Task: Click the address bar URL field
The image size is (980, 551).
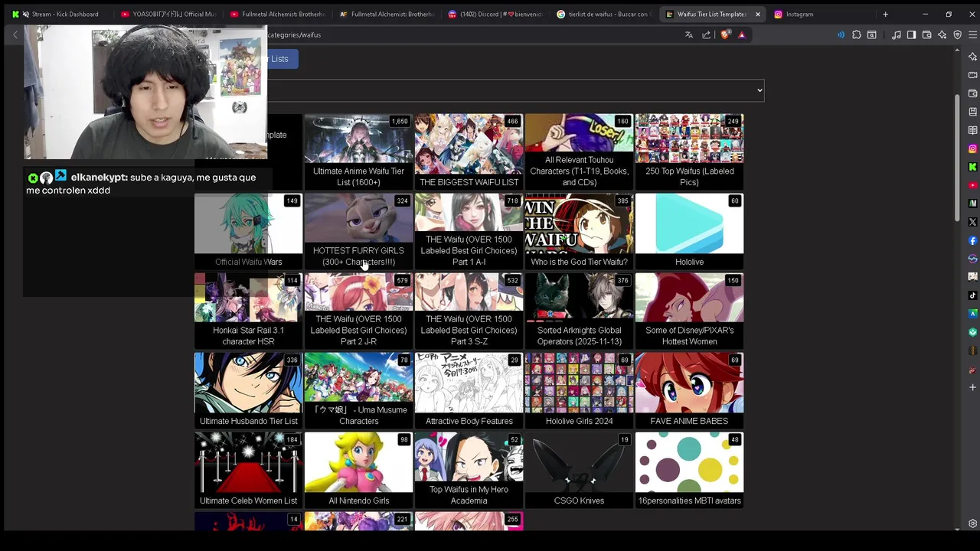Action: click(x=475, y=34)
